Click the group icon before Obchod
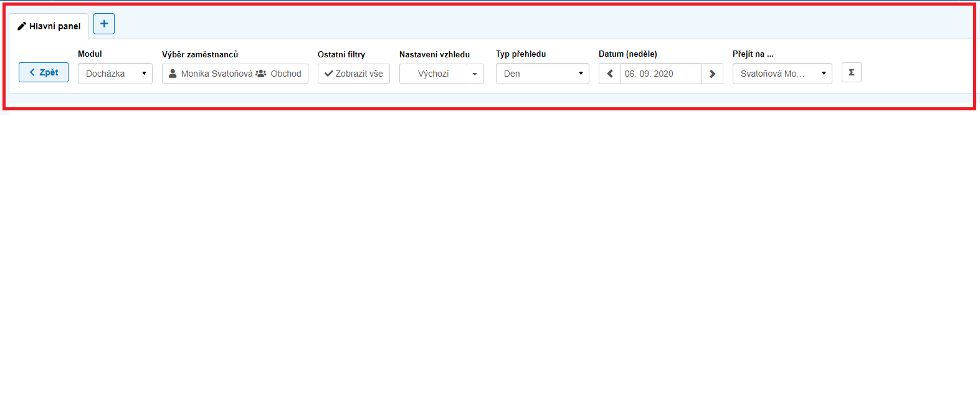Viewport: 980px width, 404px height. click(261, 74)
